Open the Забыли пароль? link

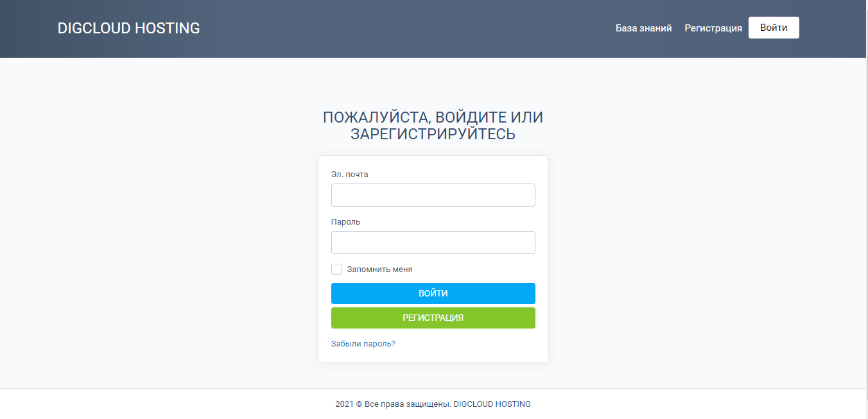(363, 344)
